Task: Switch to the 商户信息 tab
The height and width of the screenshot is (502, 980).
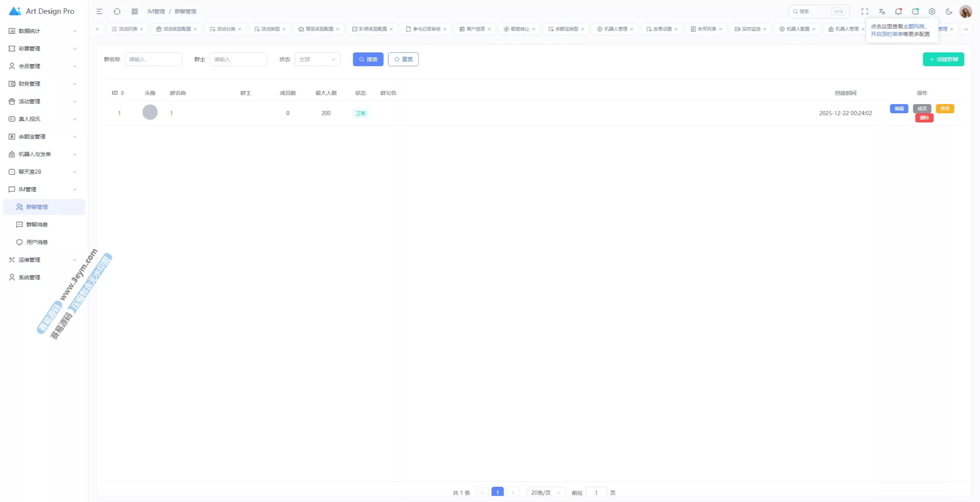Action: point(475,29)
